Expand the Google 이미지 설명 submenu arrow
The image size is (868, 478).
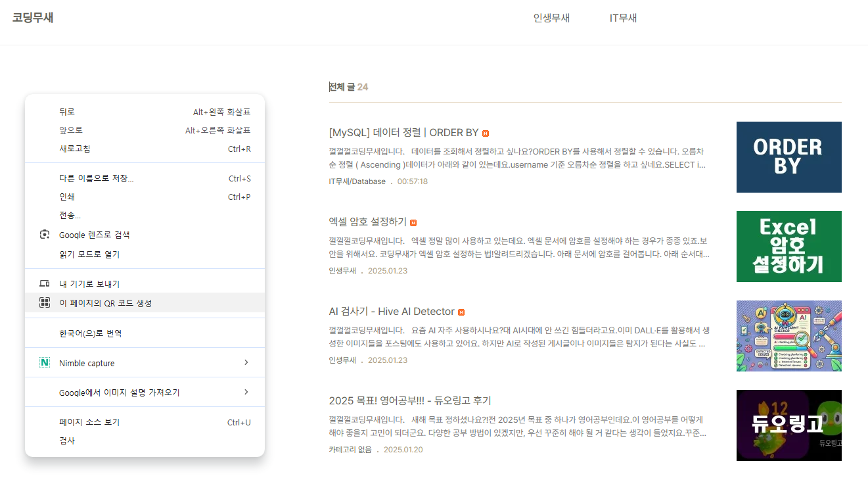click(x=246, y=392)
